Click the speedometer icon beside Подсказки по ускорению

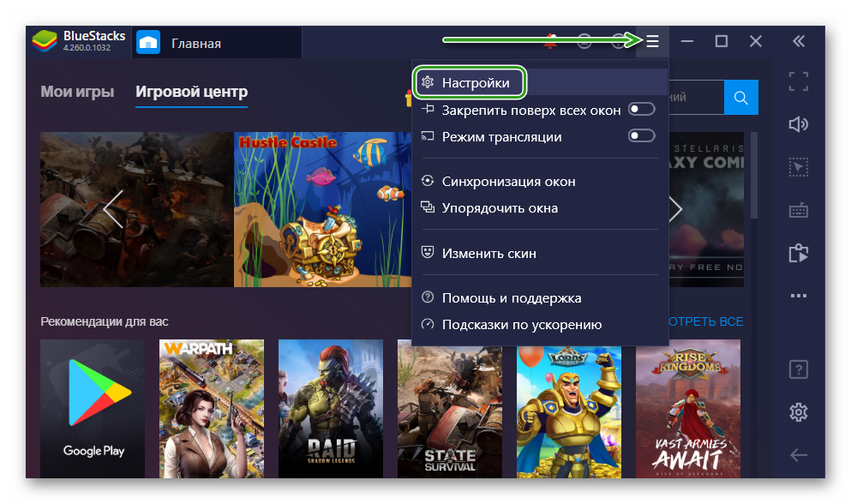point(428,324)
